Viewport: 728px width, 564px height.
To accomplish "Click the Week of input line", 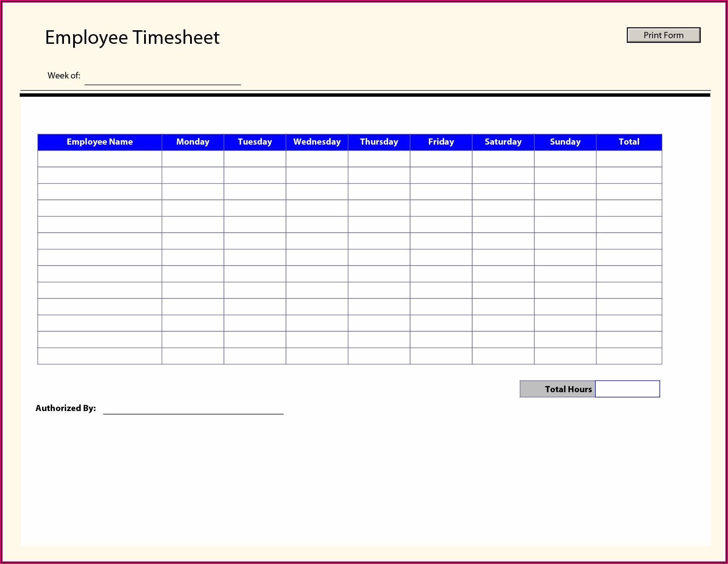I will click(163, 78).
